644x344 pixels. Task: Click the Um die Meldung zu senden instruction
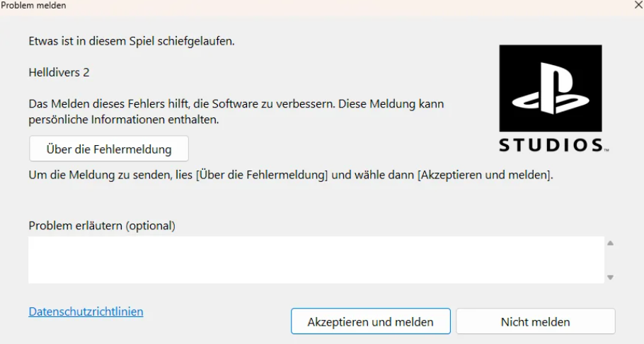point(291,175)
